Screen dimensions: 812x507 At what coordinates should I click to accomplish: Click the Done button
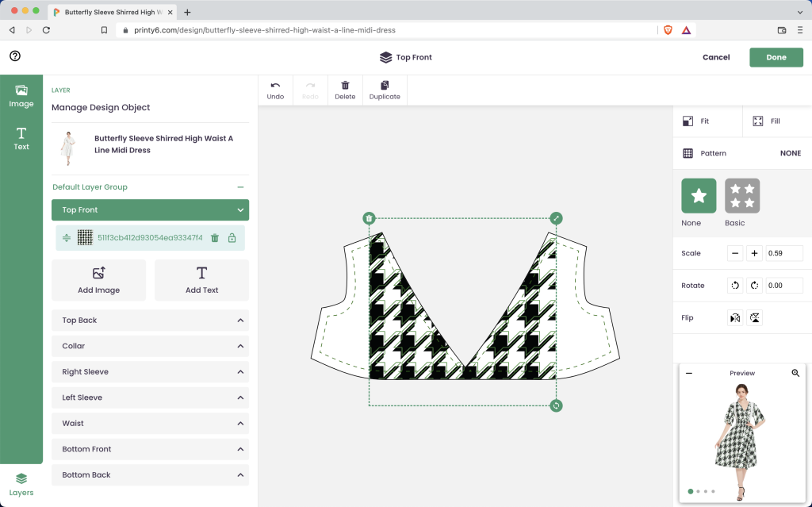coord(776,57)
